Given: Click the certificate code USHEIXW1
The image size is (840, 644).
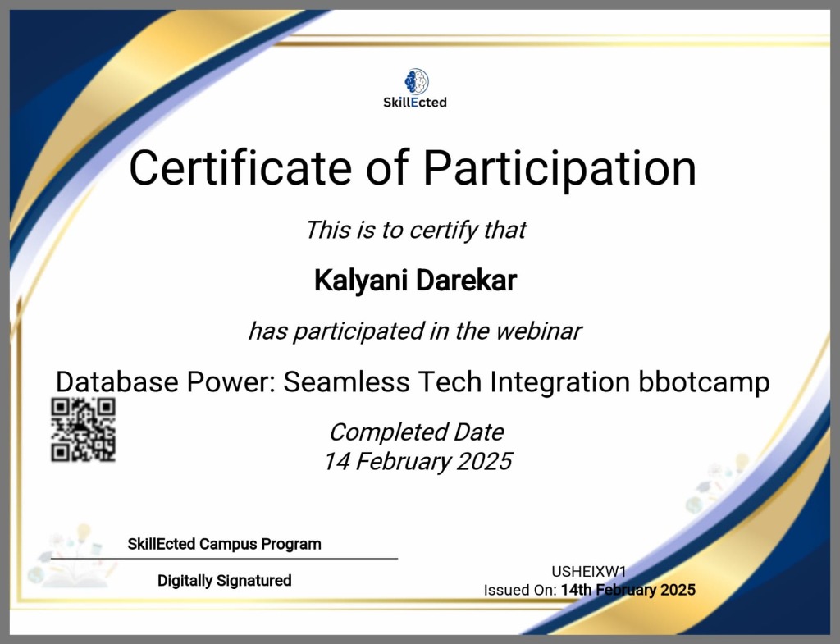Looking at the screenshot, I should coord(589,572).
